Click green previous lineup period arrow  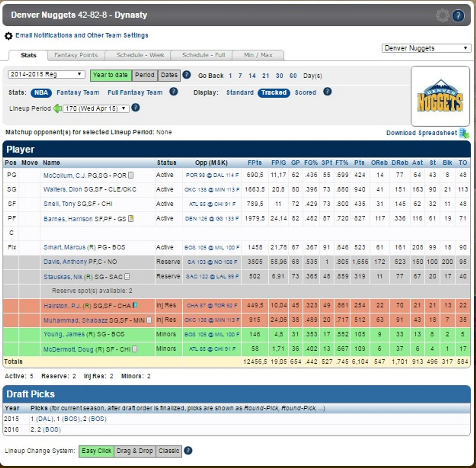point(57,108)
